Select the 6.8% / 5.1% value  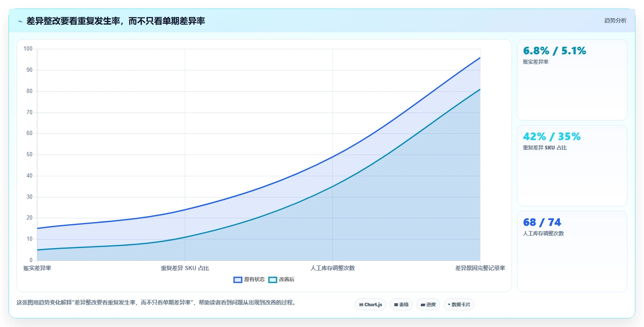554,51
